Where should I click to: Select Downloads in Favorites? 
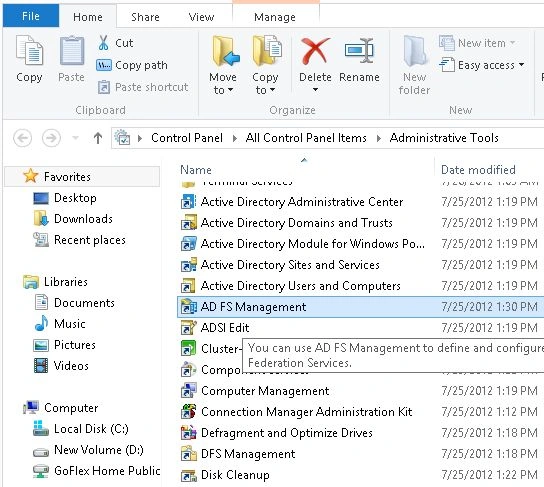83,219
